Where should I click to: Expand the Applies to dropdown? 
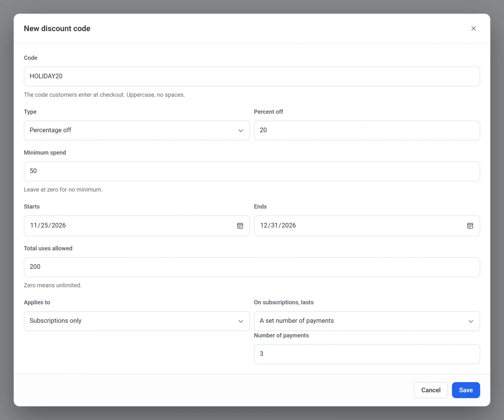point(137,321)
